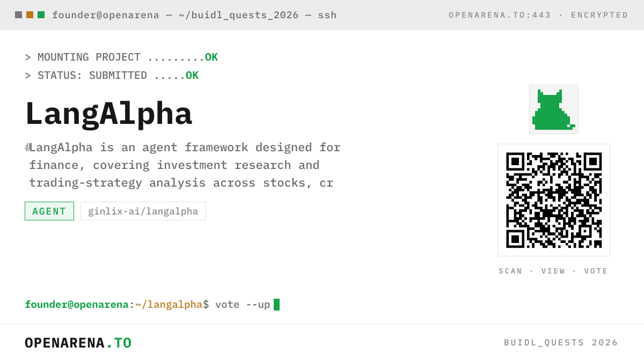Click the terminal title bar ssh path text
Viewport: 644px width, 362px height.
(x=194, y=15)
